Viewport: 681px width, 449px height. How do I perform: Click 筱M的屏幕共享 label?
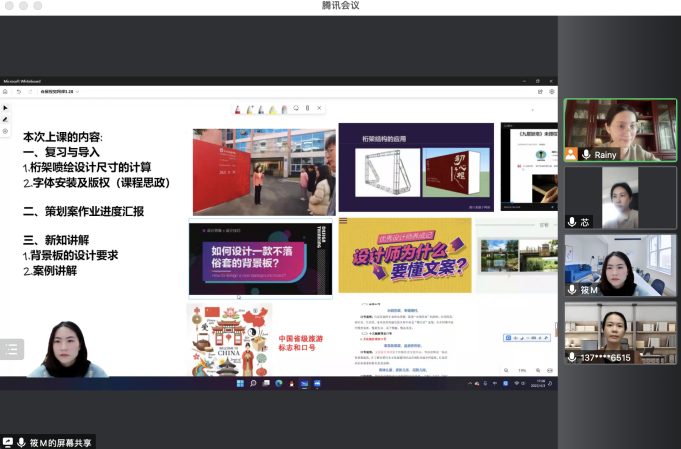click(x=60, y=442)
